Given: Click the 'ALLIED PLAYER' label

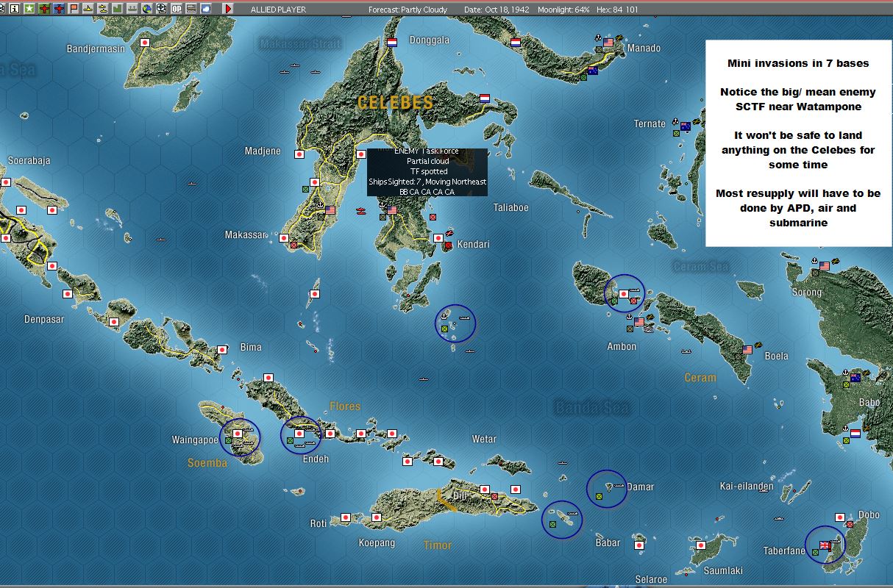Looking at the screenshot, I should (x=278, y=9).
